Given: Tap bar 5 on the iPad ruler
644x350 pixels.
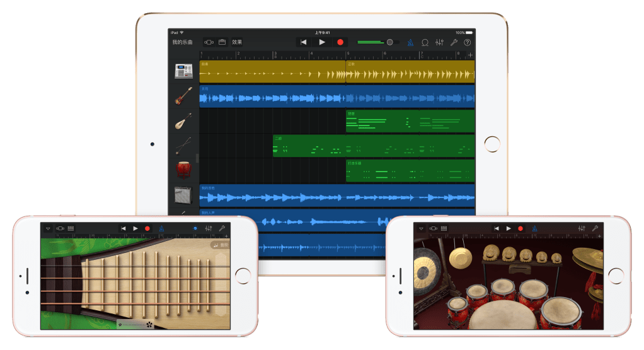Looking at the screenshot, I should (x=348, y=55).
